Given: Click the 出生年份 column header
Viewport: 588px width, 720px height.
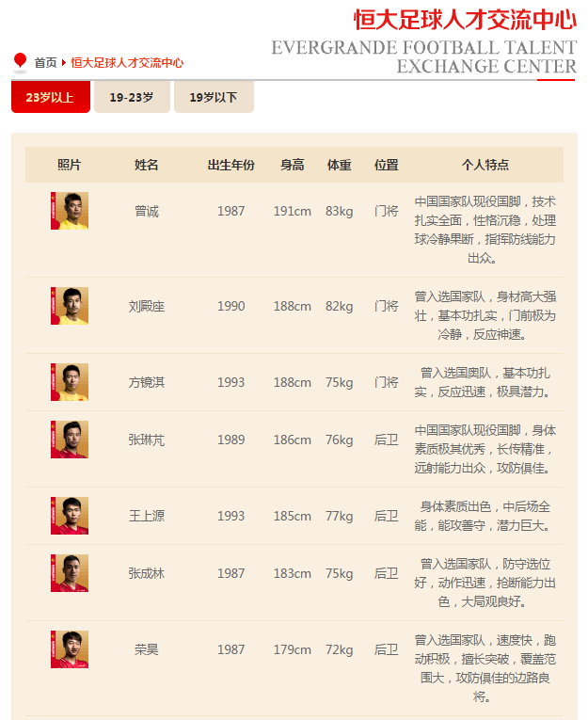Looking at the screenshot, I should click(x=230, y=165).
